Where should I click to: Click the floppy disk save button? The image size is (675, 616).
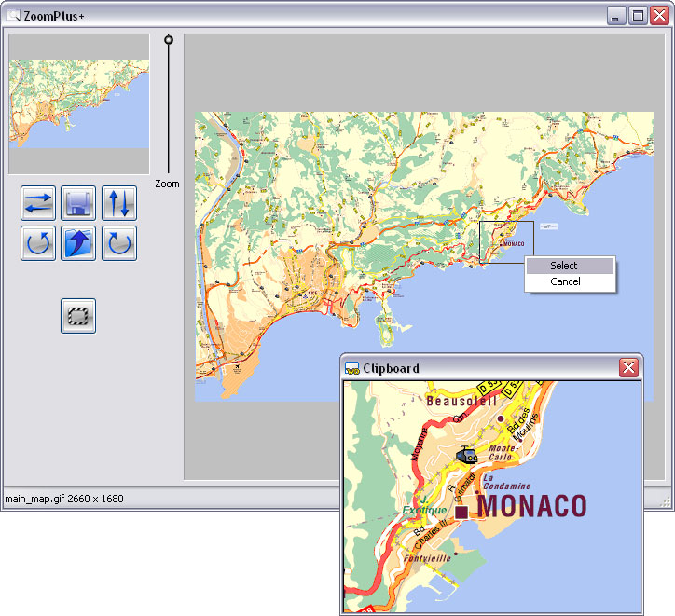click(78, 202)
